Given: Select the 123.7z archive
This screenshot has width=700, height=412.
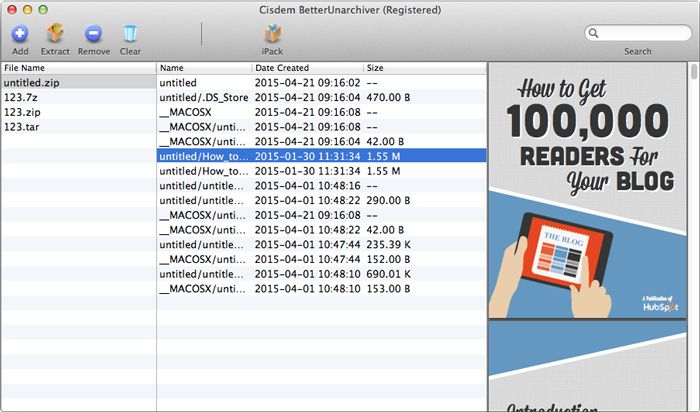Looking at the screenshot, I should point(78,97).
